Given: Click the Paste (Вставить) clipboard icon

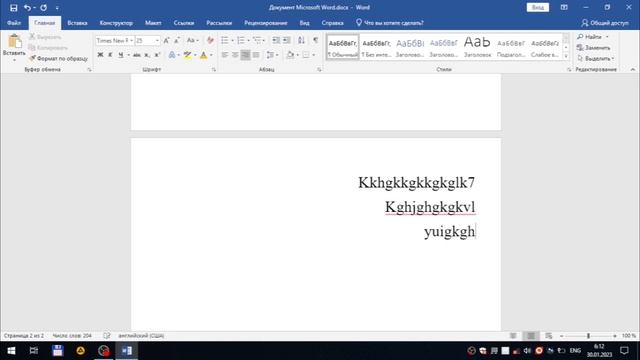Looking at the screenshot, I should (x=14, y=41).
